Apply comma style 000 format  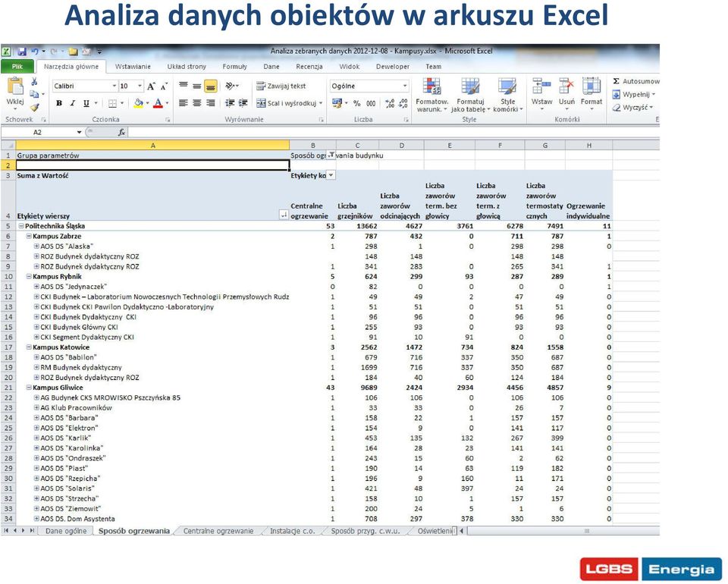point(371,103)
